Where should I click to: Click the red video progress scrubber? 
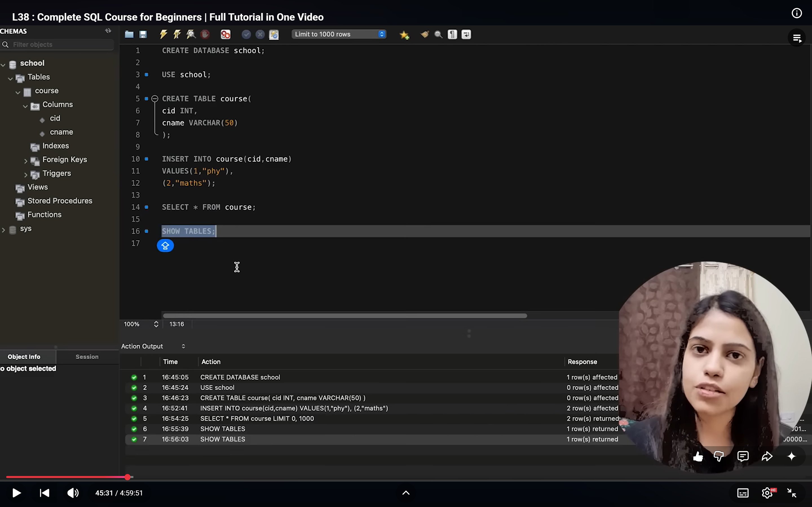click(127, 477)
